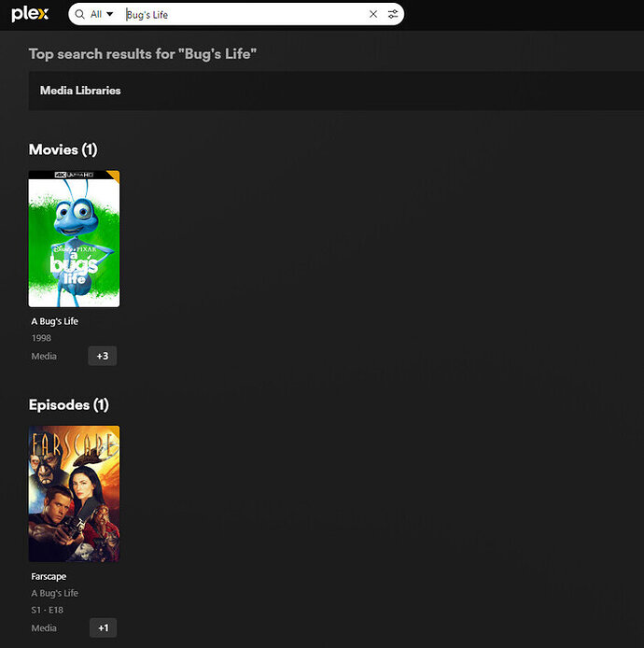The width and height of the screenshot is (644, 648).
Task: Open A Bug's Life movie poster
Action: [x=74, y=239]
